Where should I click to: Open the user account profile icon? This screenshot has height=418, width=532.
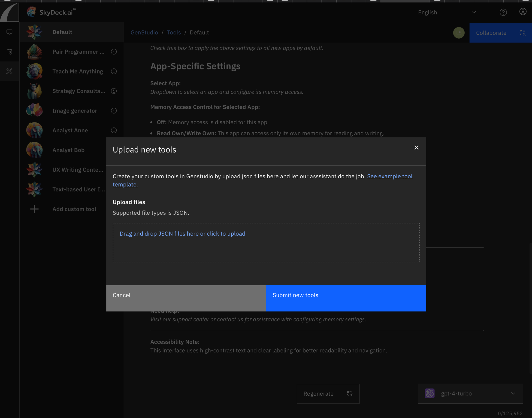[x=523, y=12]
